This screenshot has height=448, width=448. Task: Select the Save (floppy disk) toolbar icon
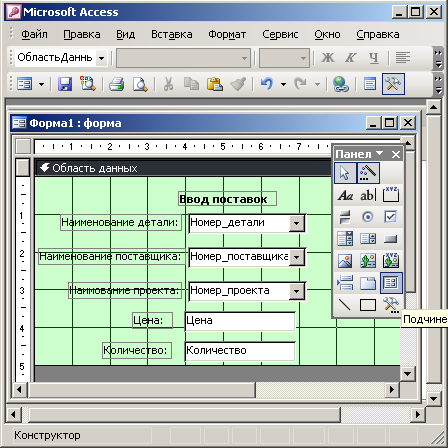(x=65, y=84)
